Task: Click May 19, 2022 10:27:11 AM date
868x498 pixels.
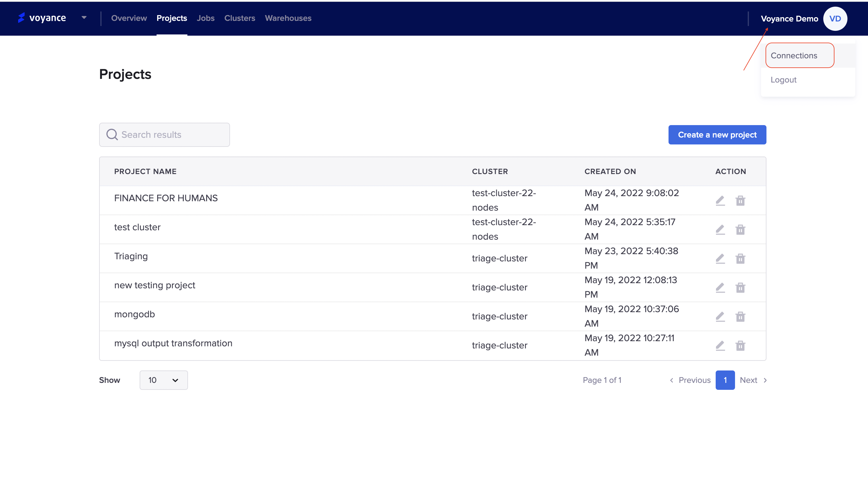Action: coord(629,345)
